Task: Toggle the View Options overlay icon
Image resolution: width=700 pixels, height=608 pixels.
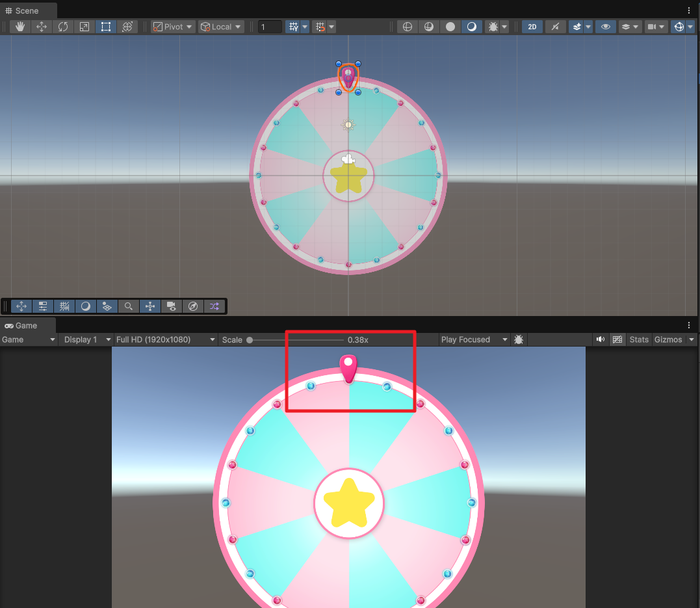Action: tap(107, 306)
